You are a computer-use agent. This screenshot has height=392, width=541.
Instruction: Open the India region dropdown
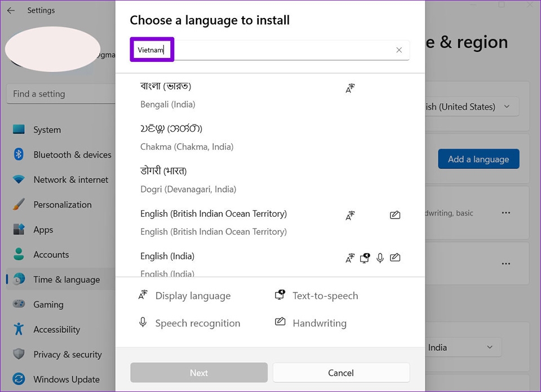click(462, 348)
